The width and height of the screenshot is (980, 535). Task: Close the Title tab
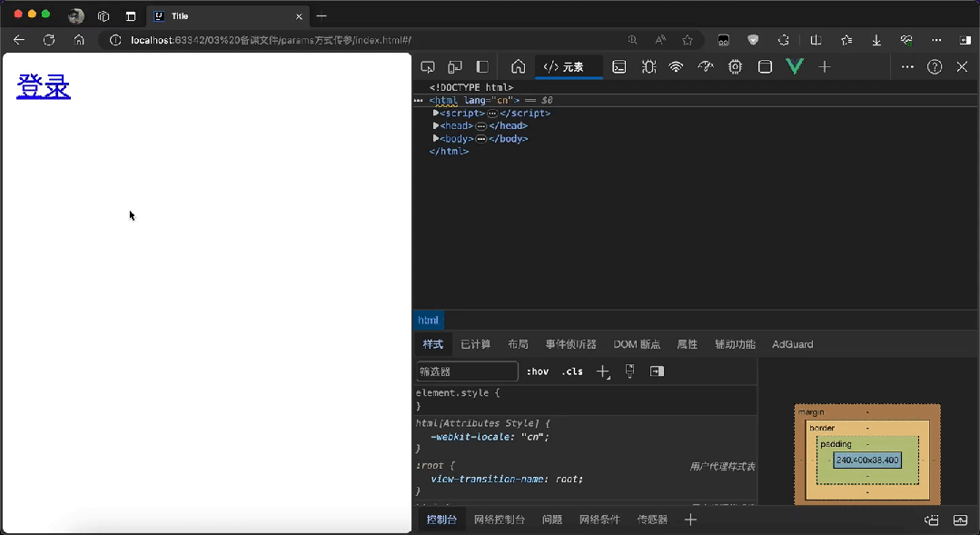pyautogui.click(x=299, y=17)
